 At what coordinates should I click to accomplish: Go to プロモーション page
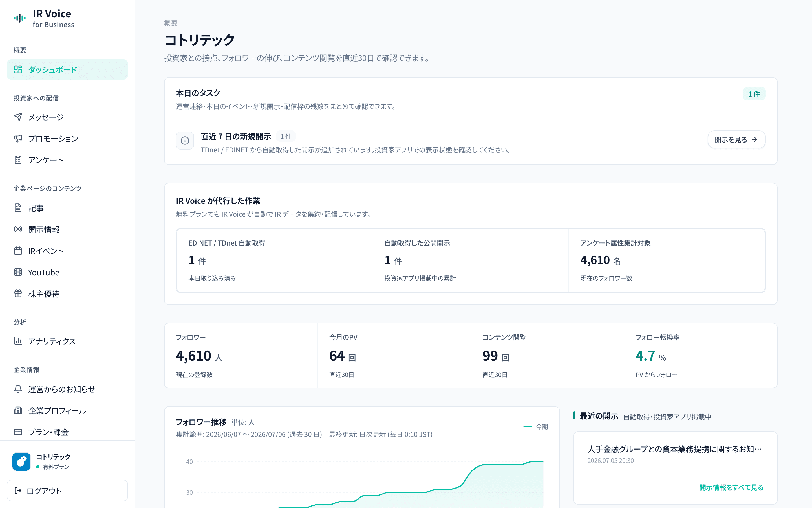[x=67, y=138]
